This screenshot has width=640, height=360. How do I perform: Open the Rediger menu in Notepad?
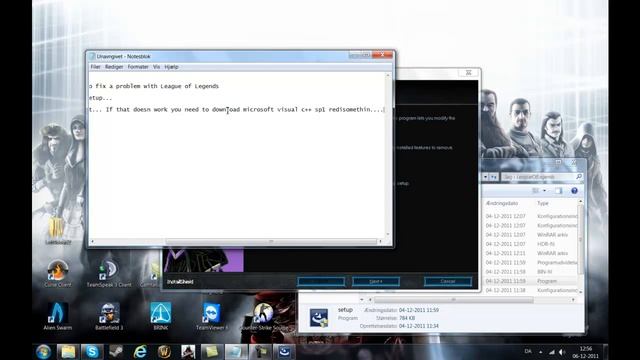(x=114, y=67)
